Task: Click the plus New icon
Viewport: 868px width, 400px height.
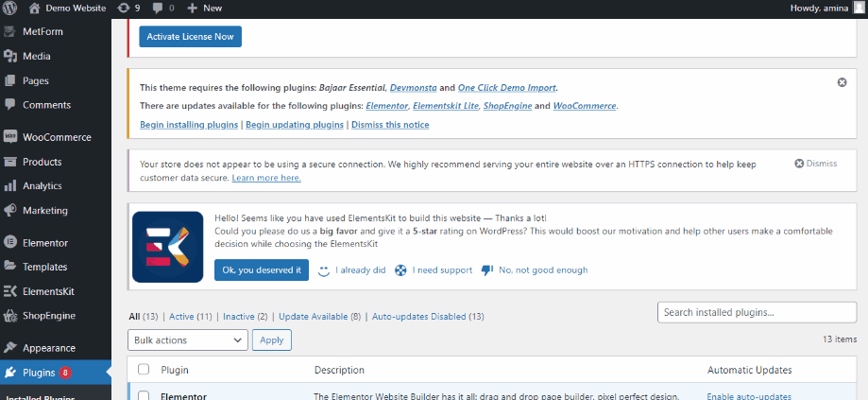Action: (x=192, y=8)
